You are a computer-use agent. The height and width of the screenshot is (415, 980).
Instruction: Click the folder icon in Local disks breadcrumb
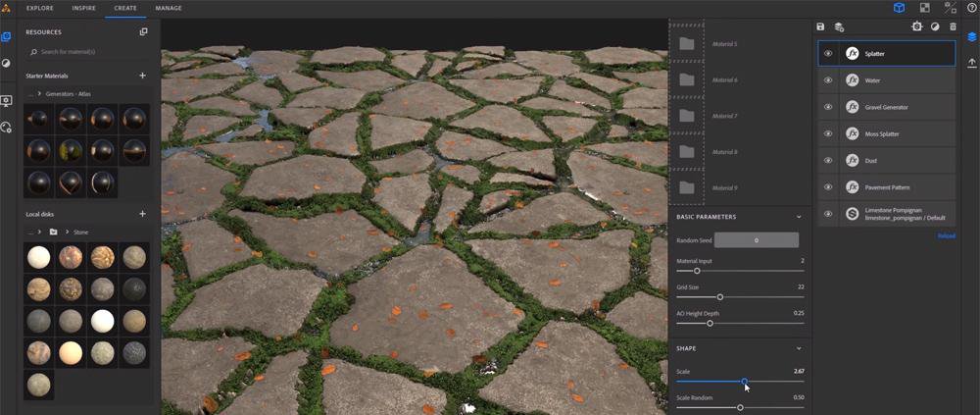54,232
